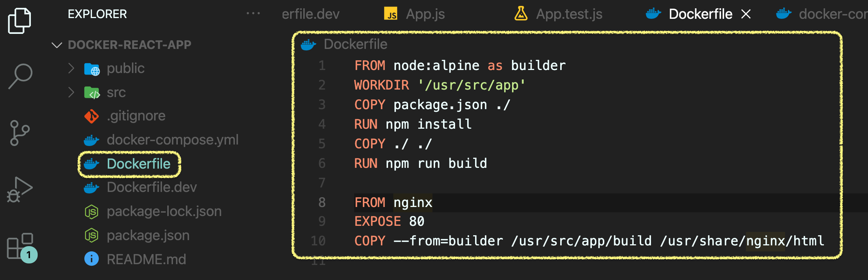Click the public folder icon
The width and height of the screenshot is (868, 280).
92,69
